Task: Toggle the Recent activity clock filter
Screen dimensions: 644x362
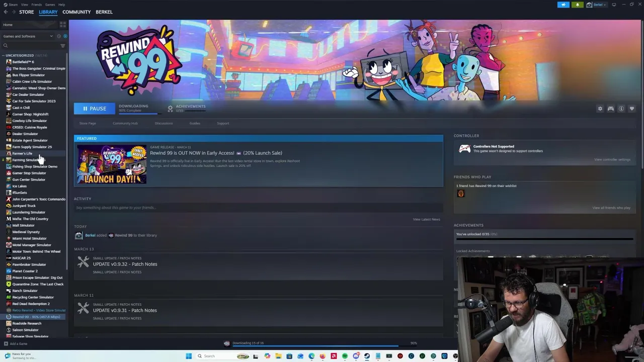Action: [x=58, y=36]
